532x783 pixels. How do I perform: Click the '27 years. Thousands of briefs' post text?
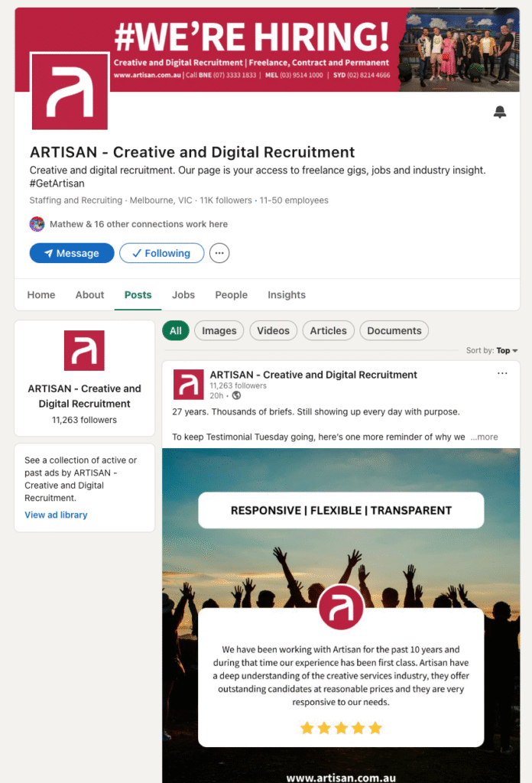(316, 412)
